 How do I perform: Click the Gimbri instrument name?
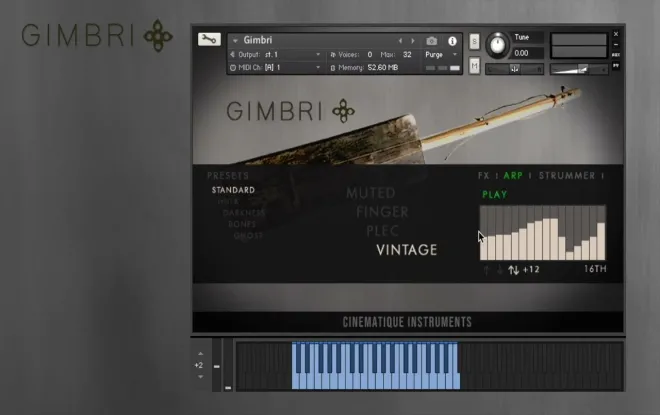coord(258,40)
